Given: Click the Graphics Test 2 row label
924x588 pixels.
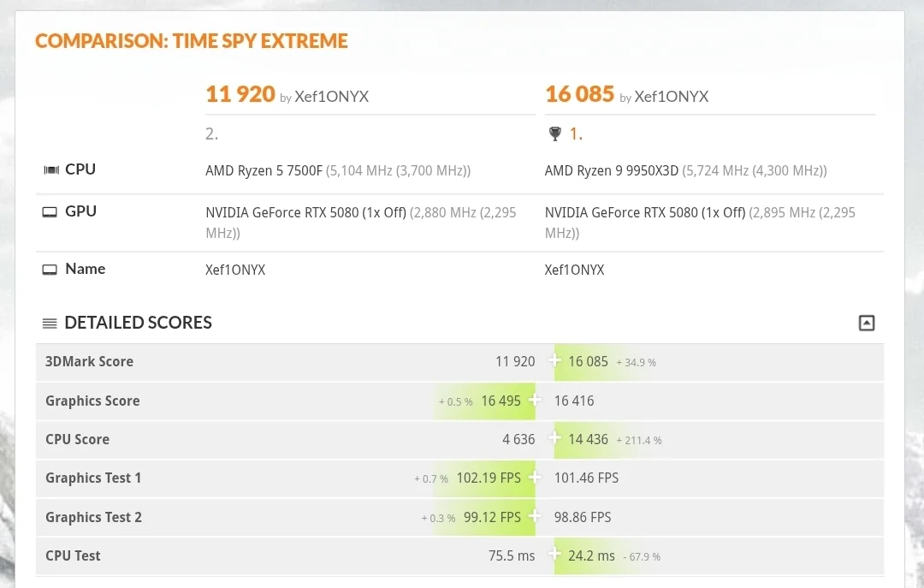Looking at the screenshot, I should click(94, 517).
